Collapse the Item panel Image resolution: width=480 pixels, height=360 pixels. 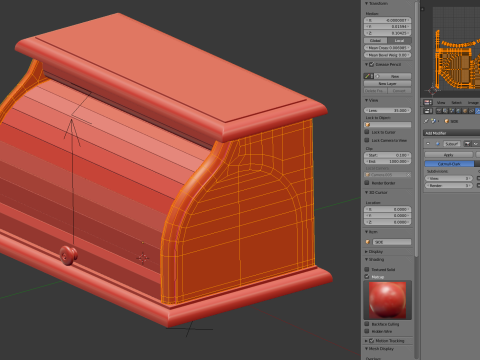(x=367, y=231)
